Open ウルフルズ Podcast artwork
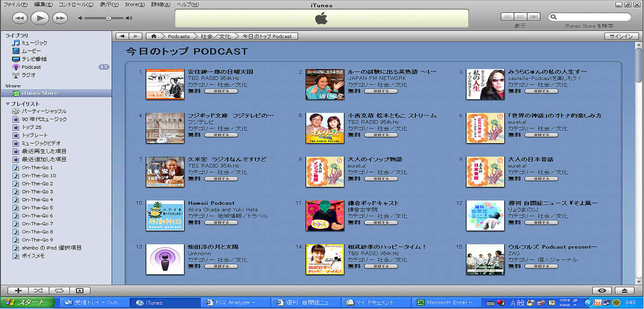 [485, 259]
